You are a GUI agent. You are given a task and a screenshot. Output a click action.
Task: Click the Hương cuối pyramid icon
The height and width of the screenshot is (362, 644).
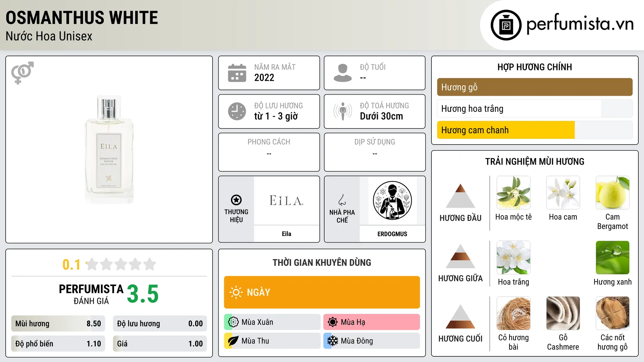460,316
